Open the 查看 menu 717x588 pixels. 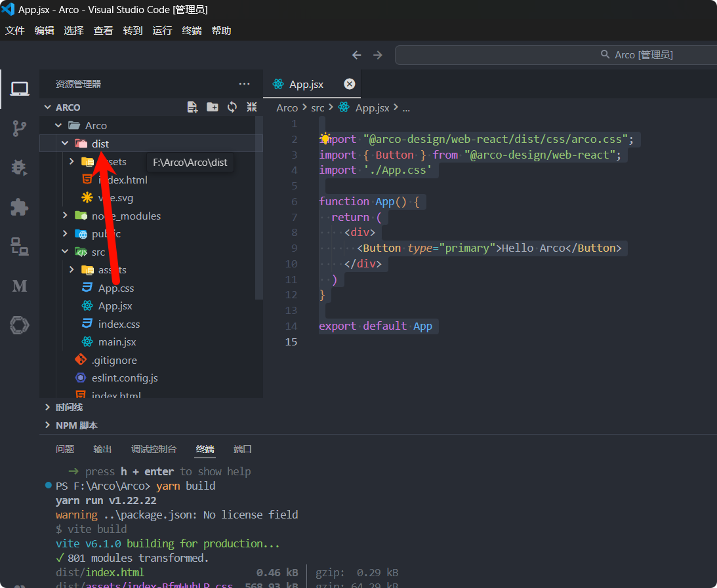pos(104,31)
